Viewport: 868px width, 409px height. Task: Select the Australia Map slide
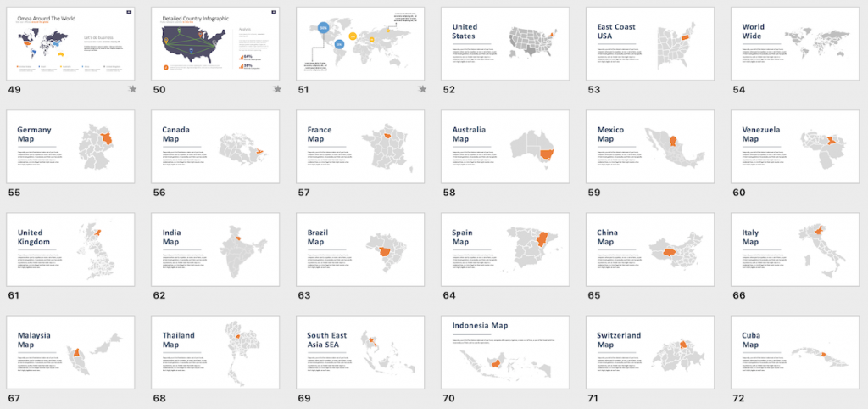[505, 146]
